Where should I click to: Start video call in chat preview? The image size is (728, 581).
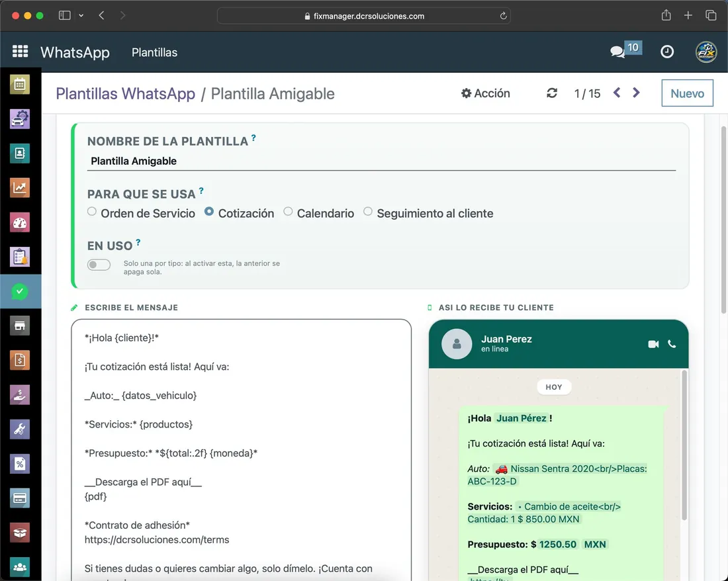pyautogui.click(x=653, y=344)
